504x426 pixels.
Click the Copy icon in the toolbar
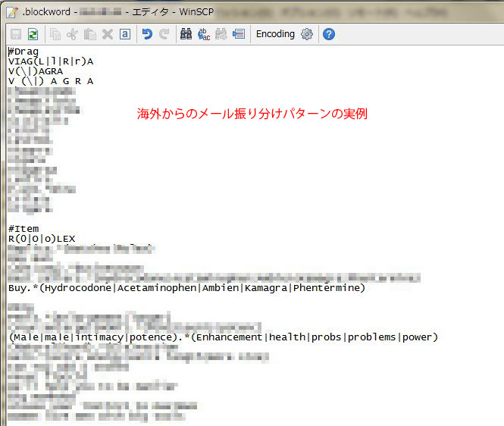click(x=55, y=34)
